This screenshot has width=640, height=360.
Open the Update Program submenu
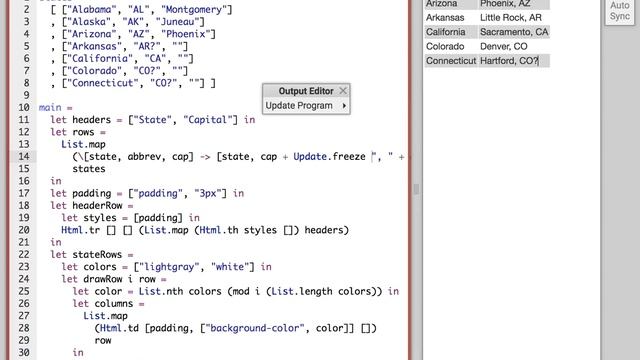[306, 106]
